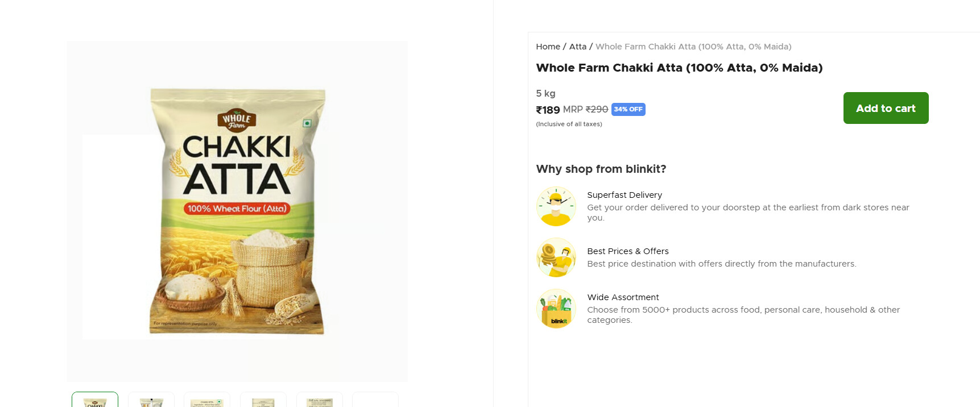Click the 34% OFF discount badge

[628, 109]
